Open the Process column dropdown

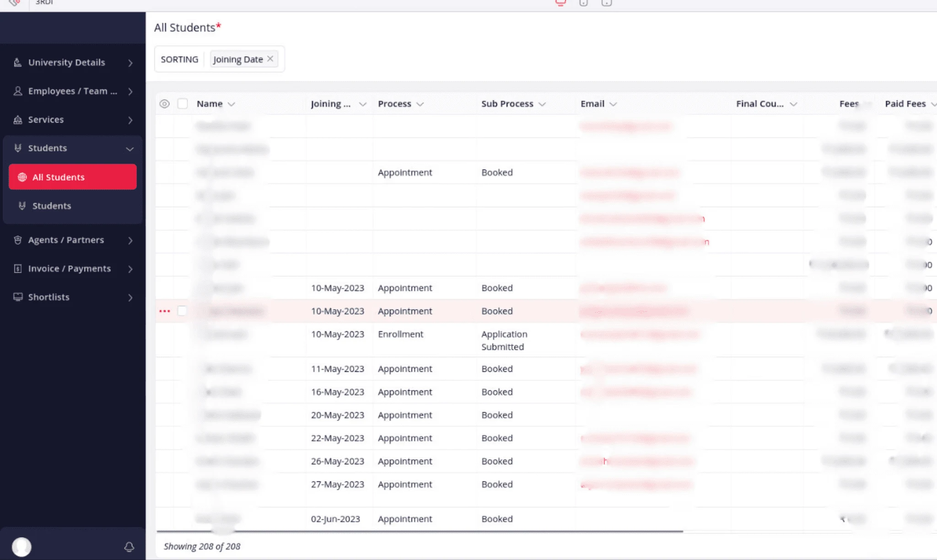(420, 104)
